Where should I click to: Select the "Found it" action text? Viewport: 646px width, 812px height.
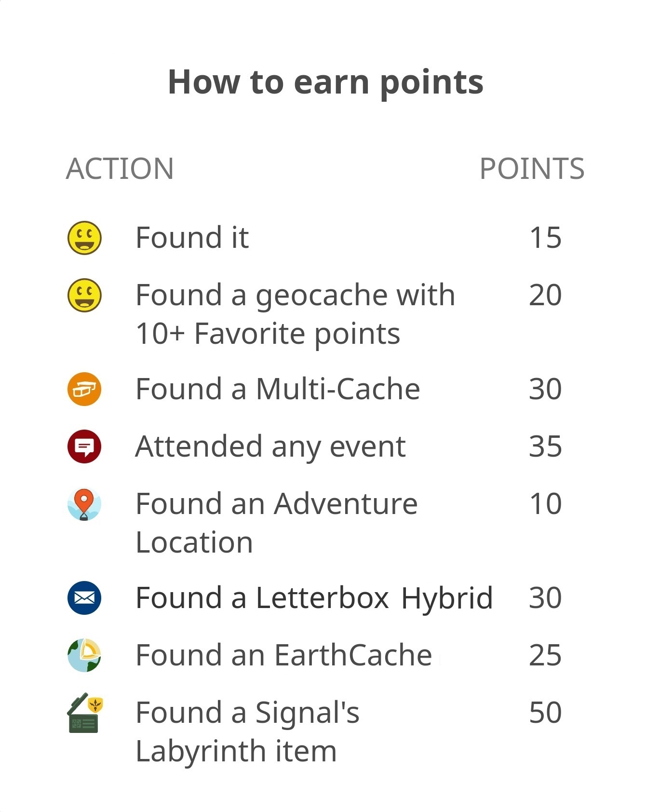(192, 238)
